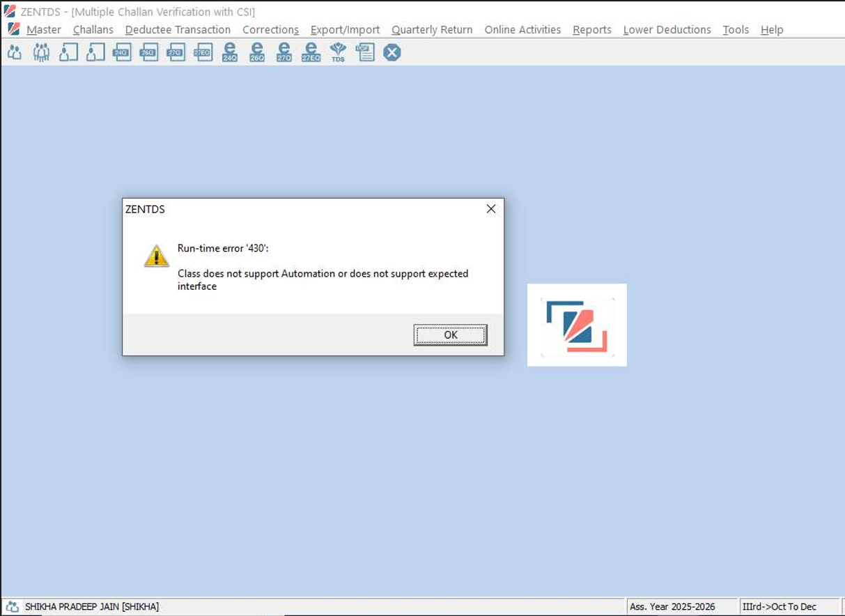The height and width of the screenshot is (616, 845).
Task: Open the Tools menu
Action: pyautogui.click(x=736, y=29)
